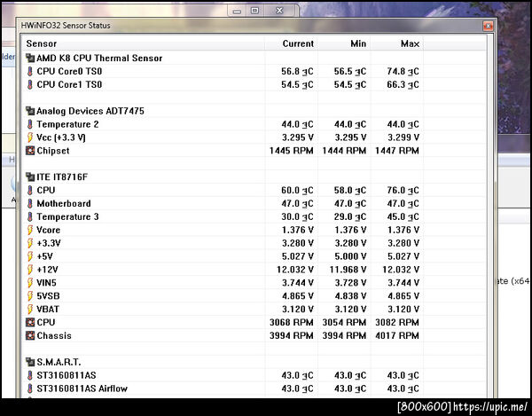Image resolution: width=532 pixels, height=416 pixels.
Task: Click fan icon beside CPU RPM row
Action: [x=30, y=322]
